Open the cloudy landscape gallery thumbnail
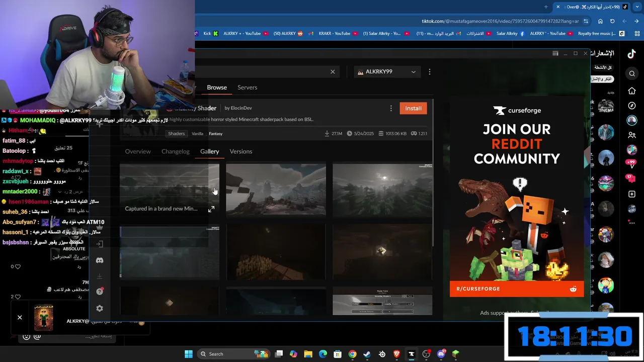Viewport: 644px width, 362px height. click(276, 190)
